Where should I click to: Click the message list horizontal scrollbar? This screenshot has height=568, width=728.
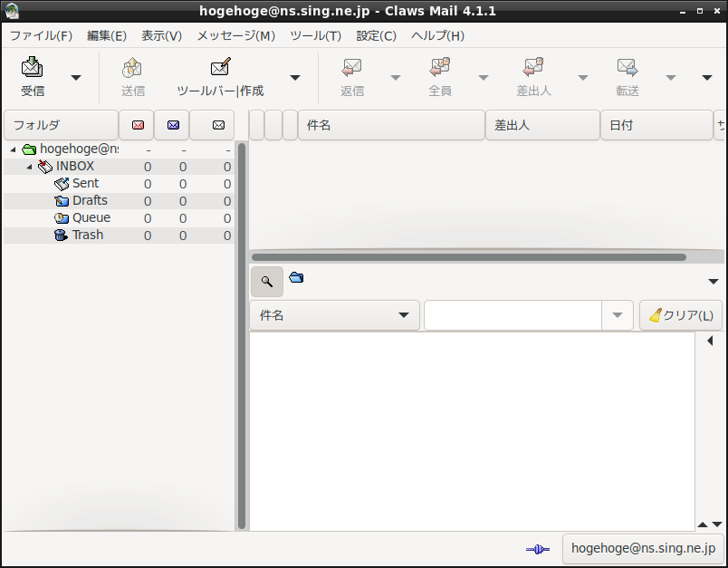[x=469, y=257]
